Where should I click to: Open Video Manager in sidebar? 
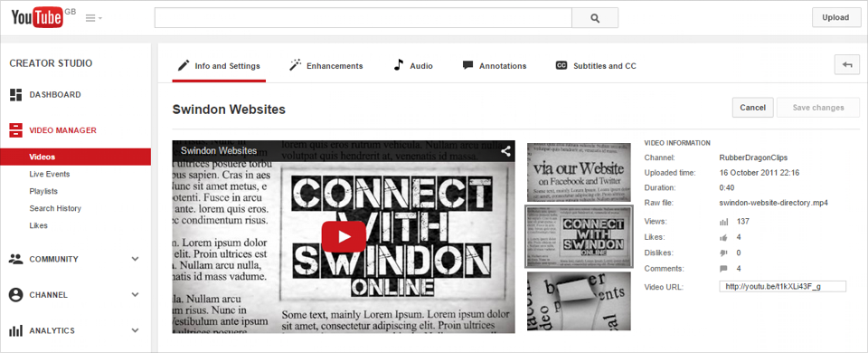coord(62,130)
